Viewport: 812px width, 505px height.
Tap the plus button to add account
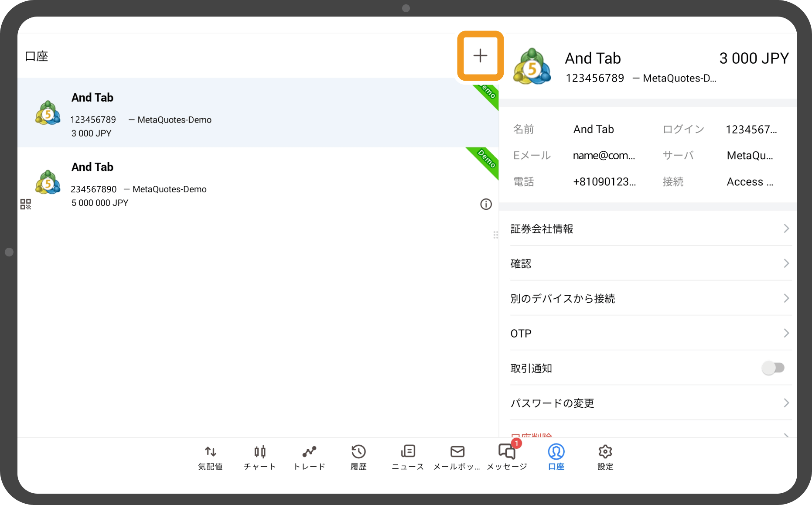pos(480,56)
